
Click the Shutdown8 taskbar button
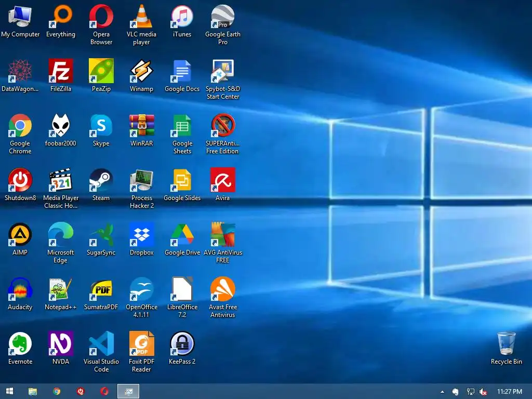pyautogui.click(x=81, y=391)
